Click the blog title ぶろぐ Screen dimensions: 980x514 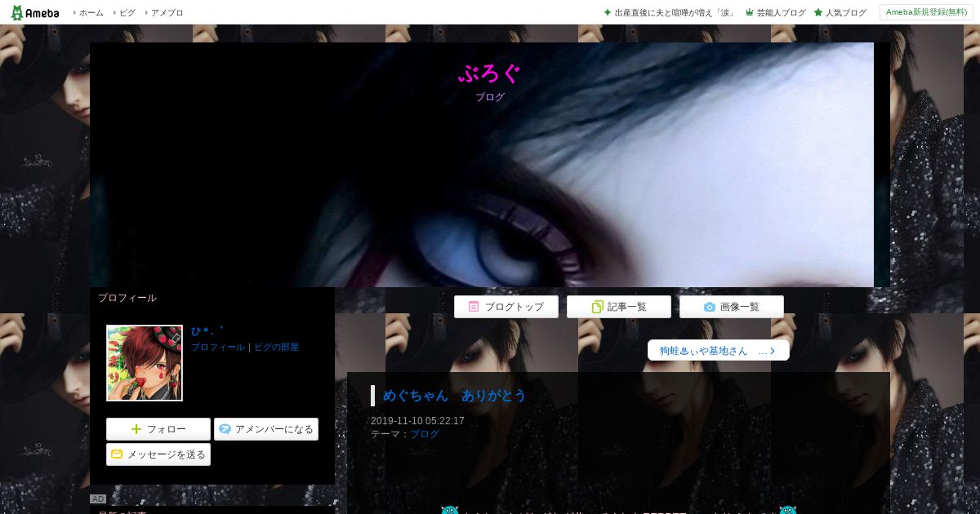point(489,73)
